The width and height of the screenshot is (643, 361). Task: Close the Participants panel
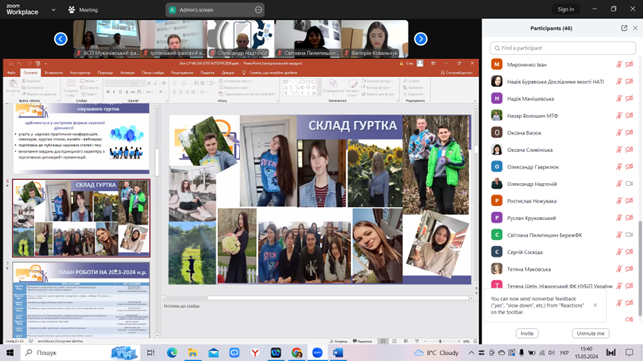point(635,28)
